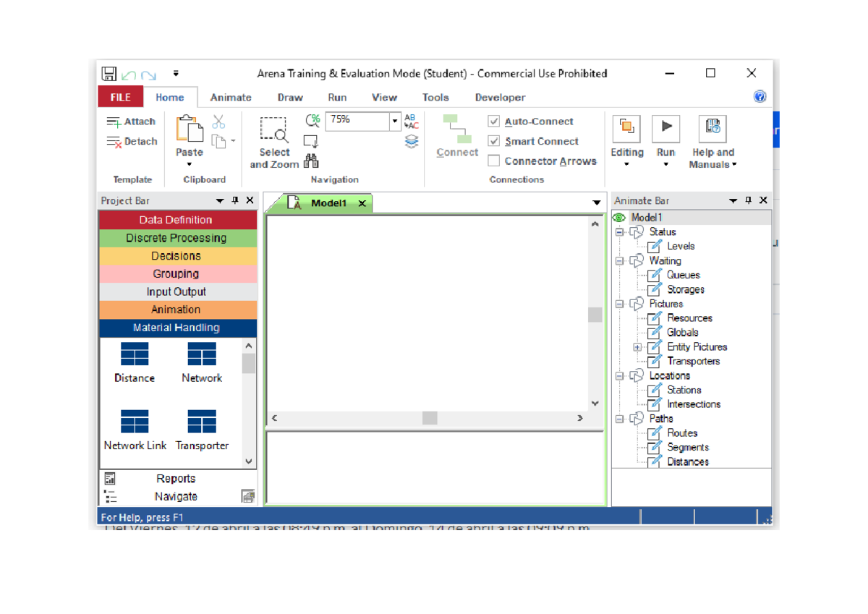Open Find with the binoculars icon

point(311,161)
